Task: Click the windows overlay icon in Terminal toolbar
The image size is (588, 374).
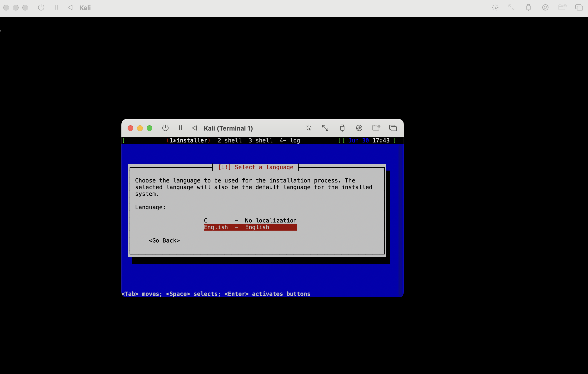Action: pos(393,128)
